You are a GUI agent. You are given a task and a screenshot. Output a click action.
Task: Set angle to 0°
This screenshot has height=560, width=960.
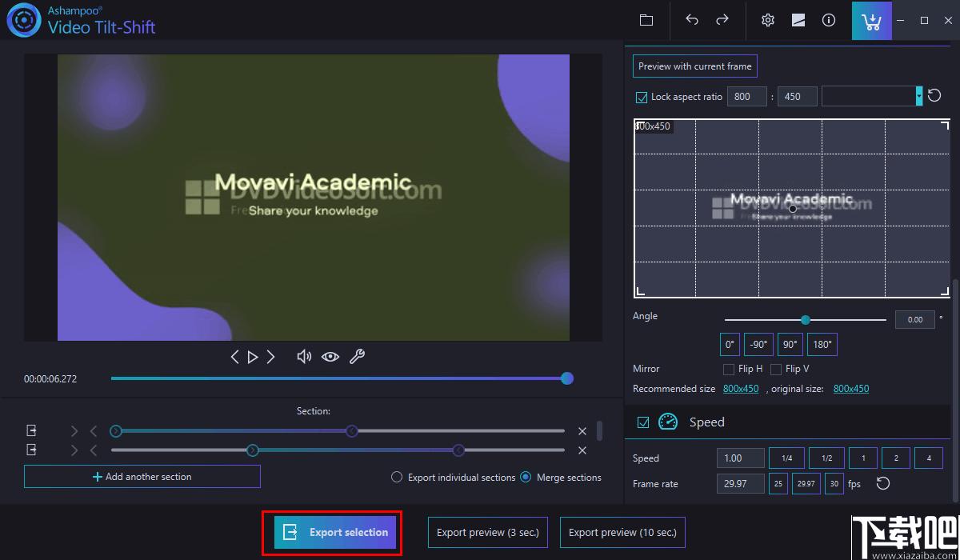[x=730, y=345]
